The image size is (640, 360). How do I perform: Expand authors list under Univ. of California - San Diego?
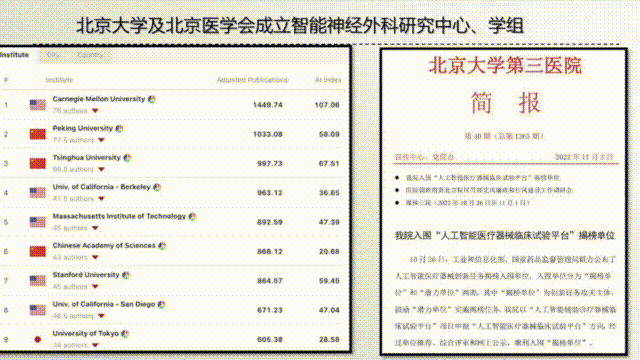tap(101, 316)
